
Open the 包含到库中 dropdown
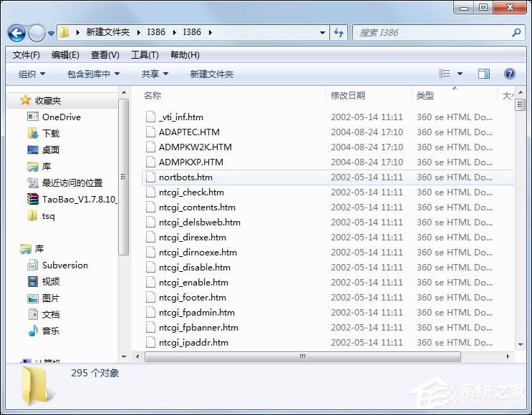coord(93,74)
